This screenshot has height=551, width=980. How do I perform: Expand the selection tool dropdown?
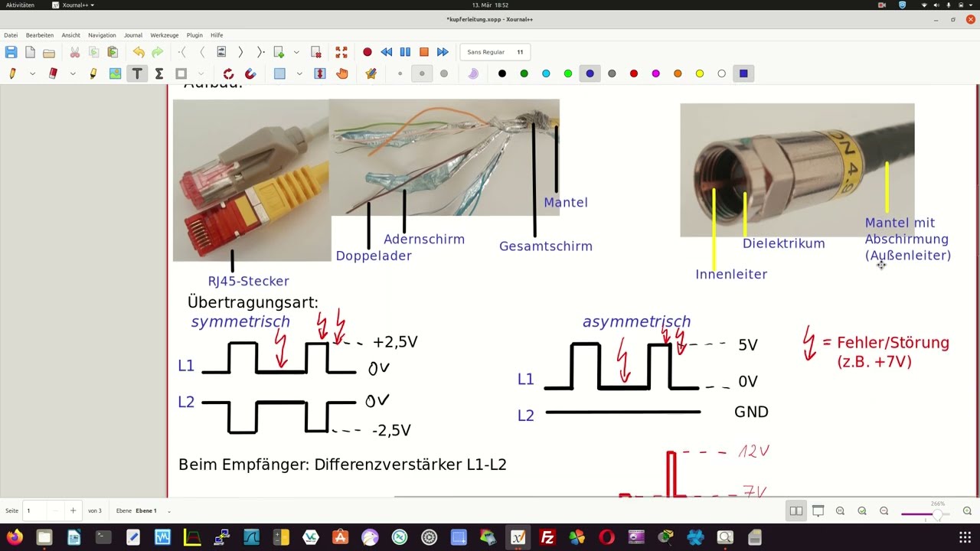click(299, 73)
